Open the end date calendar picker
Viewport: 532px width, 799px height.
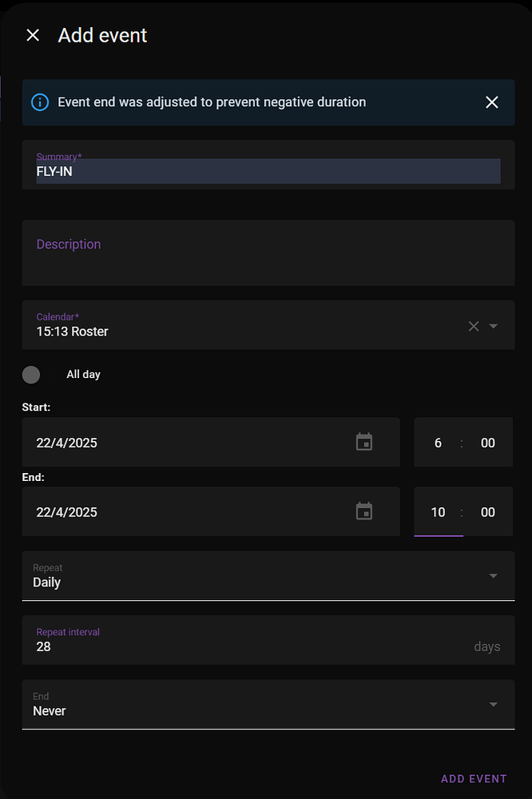pos(364,511)
